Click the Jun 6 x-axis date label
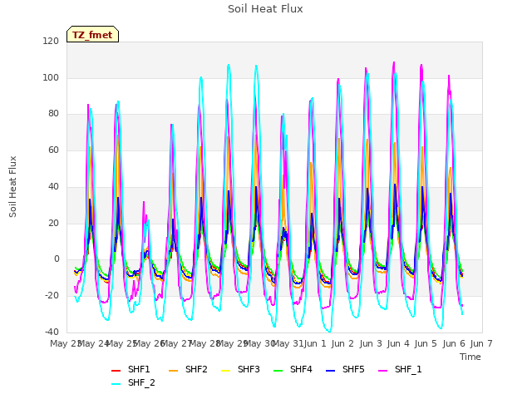 (x=454, y=343)
